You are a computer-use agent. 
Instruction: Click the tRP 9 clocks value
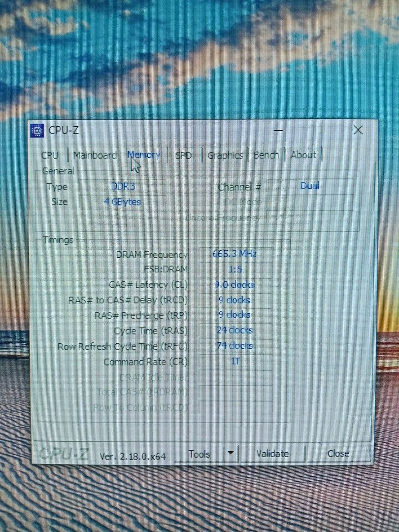pos(234,315)
